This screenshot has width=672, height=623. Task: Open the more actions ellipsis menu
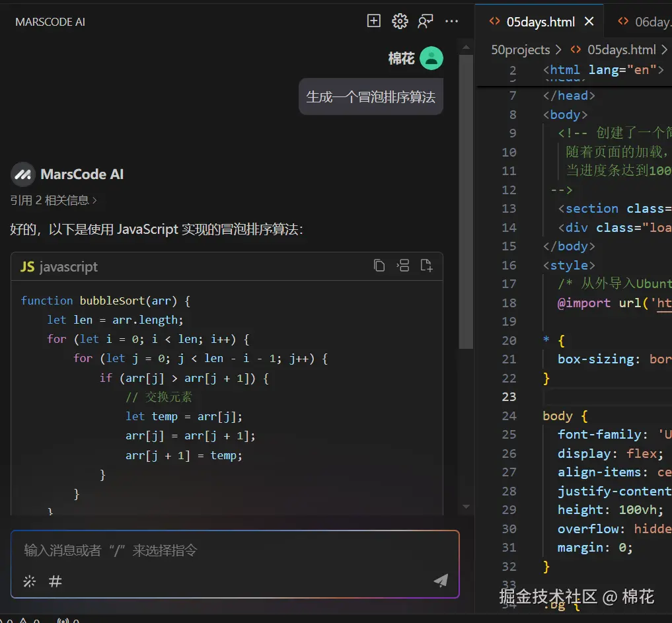(451, 21)
